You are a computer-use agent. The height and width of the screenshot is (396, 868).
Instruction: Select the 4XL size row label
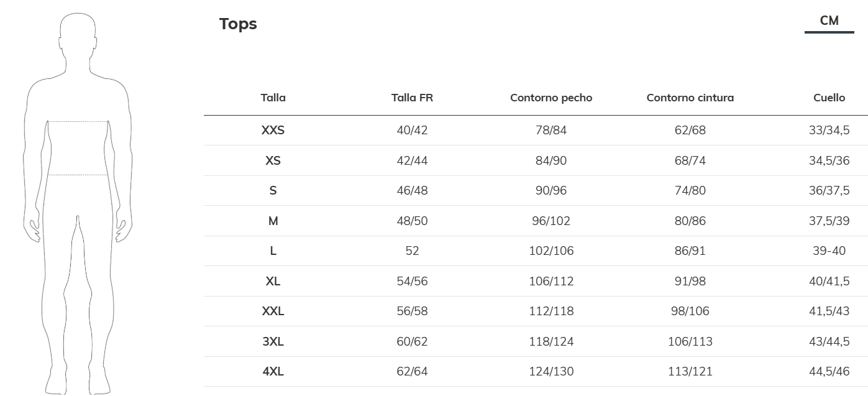point(273,372)
